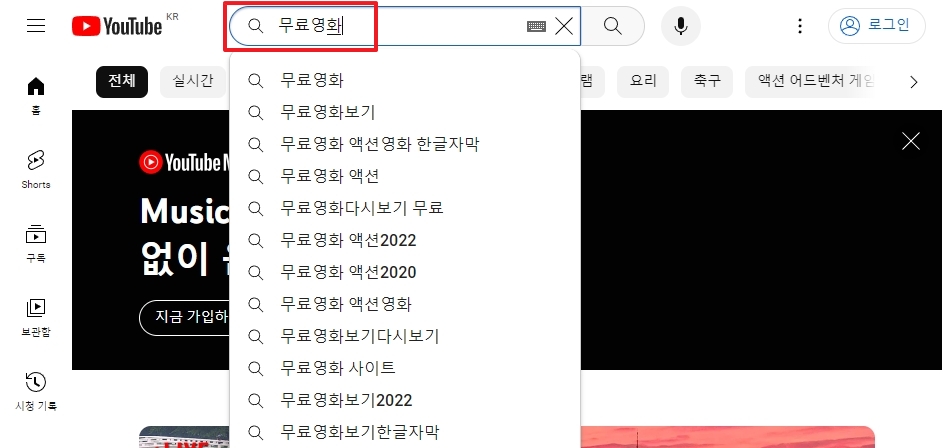The height and width of the screenshot is (448, 946).
Task: Open 시청 기록 history in sidebar
Action: point(36,391)
